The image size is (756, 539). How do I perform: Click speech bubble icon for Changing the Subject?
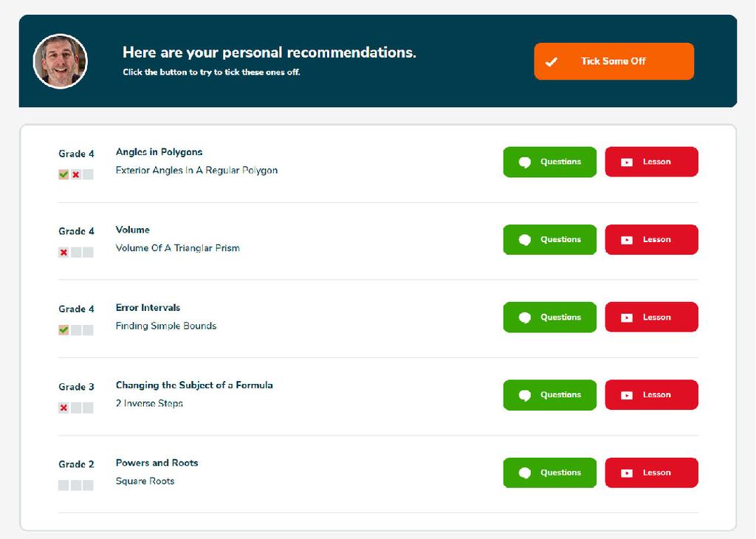525,395
